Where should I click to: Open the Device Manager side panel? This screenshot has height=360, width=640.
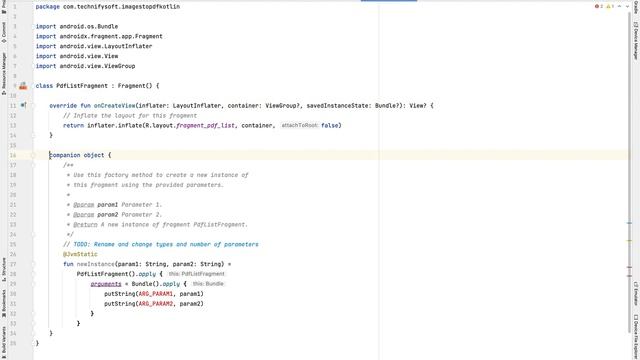(x=636, y=40)
